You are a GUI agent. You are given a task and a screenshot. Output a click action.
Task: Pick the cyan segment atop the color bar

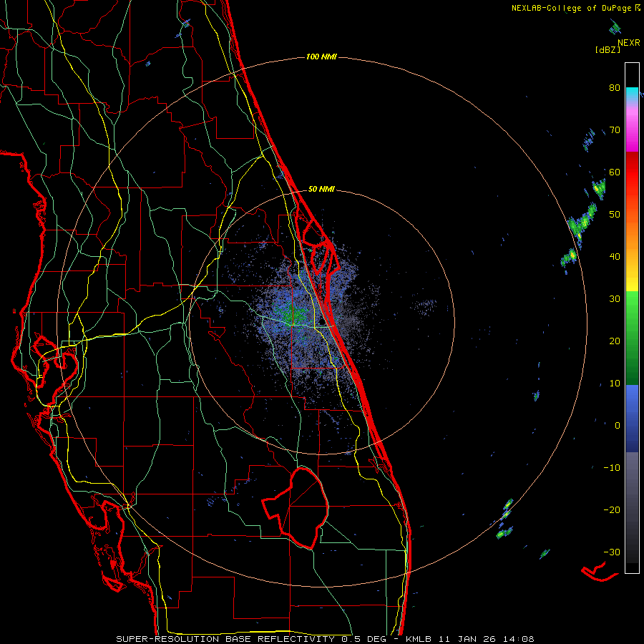[x=632, y=92]
